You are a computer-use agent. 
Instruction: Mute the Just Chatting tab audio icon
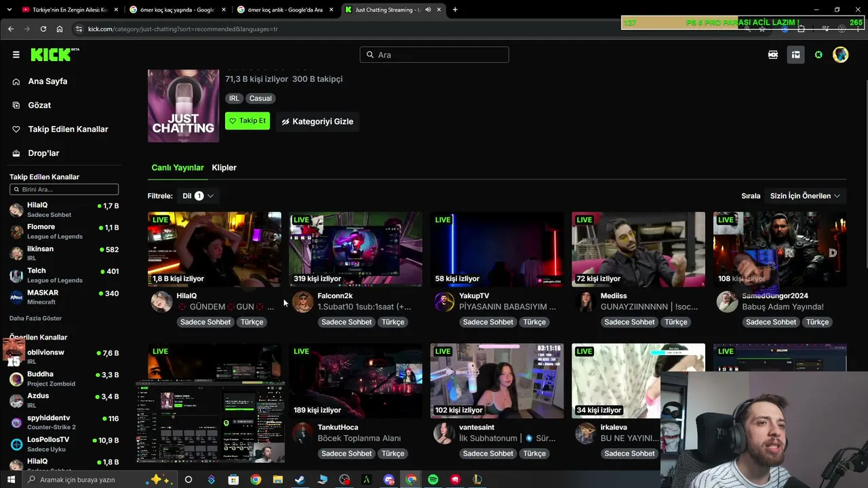tap(428, 9)
